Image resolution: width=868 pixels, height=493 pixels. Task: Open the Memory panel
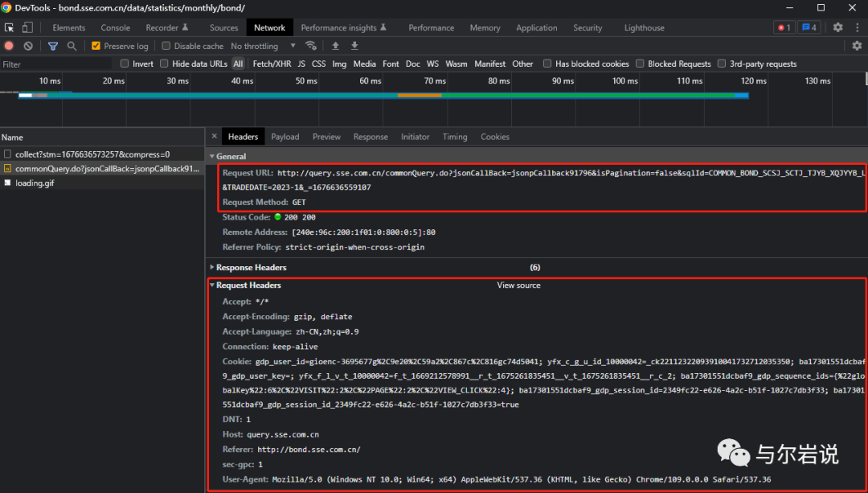coord(485,27)
